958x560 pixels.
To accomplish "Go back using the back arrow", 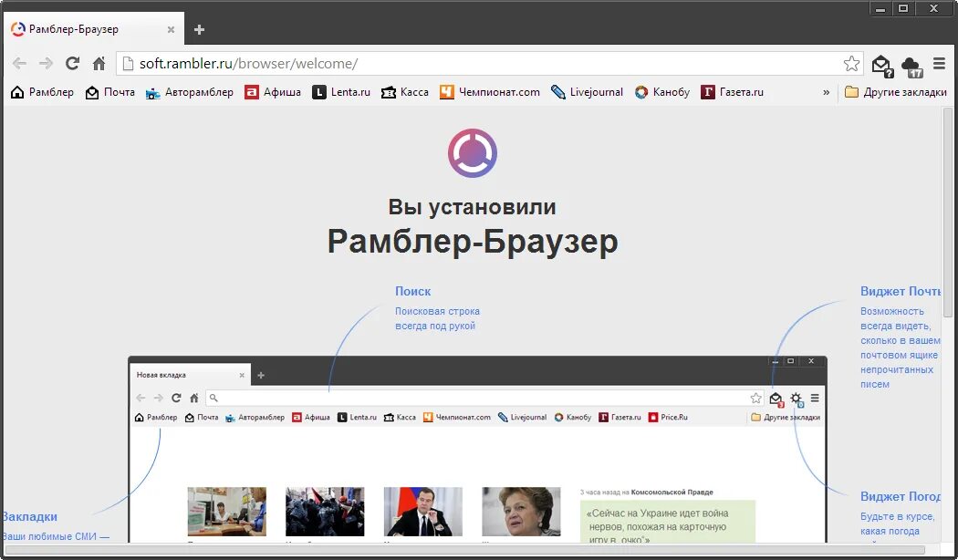I will [x=19, y=64].
